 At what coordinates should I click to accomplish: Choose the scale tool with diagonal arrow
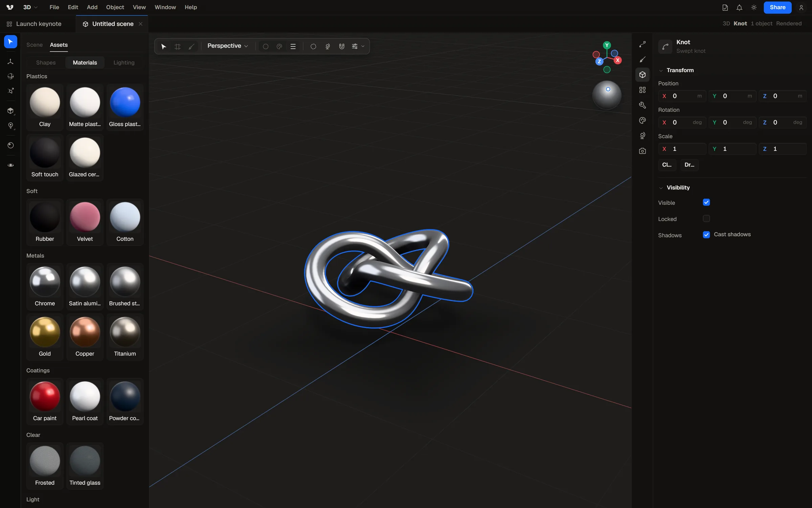pyautogui.click(x=10, y=91)
